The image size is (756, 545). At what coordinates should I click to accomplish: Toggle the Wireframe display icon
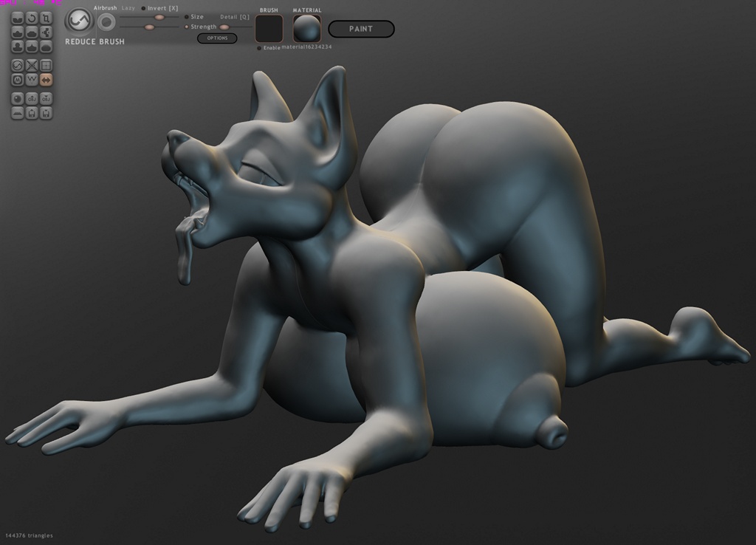[x=32, y=80]
